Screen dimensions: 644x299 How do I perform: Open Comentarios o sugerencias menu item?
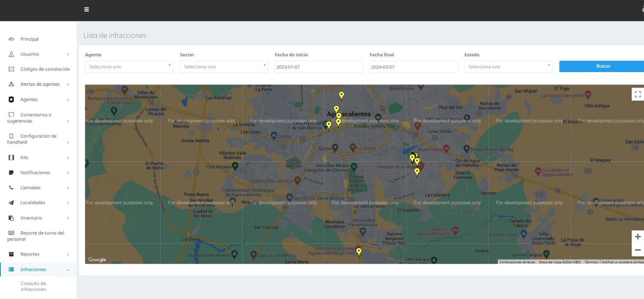(x=38, y=118)
